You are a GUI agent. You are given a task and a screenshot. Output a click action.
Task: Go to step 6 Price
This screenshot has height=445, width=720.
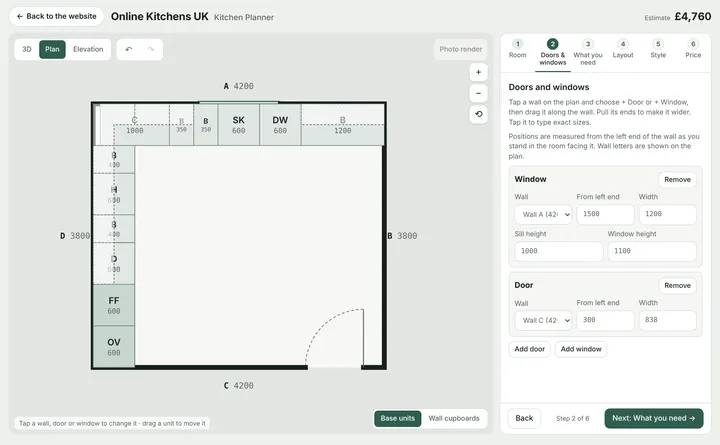693,49
